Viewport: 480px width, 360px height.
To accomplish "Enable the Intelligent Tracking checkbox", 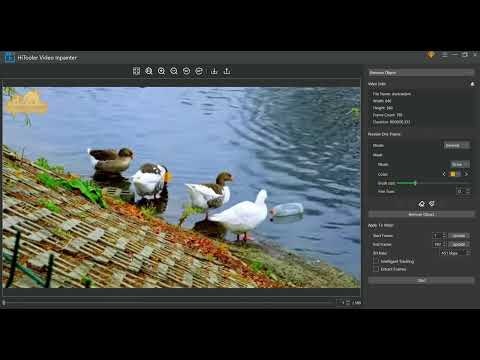I will tap(376, 261).
